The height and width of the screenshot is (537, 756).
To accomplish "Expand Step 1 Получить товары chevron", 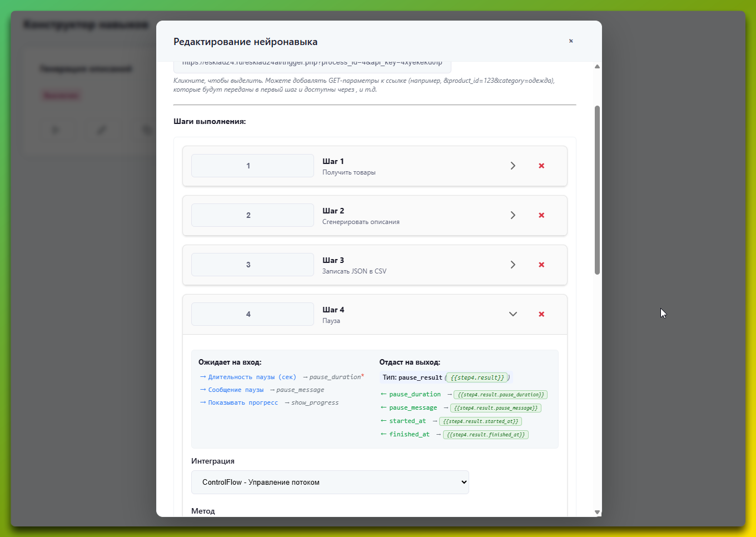I will tap(513, 166).
